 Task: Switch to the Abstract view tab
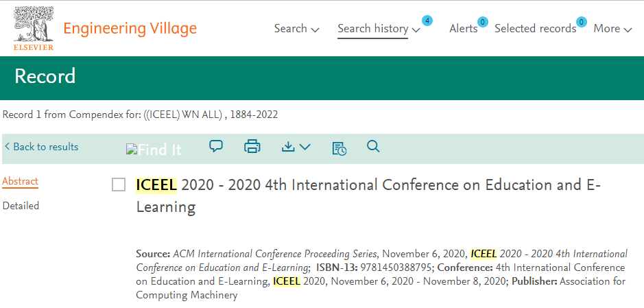(x=20, y=181)
